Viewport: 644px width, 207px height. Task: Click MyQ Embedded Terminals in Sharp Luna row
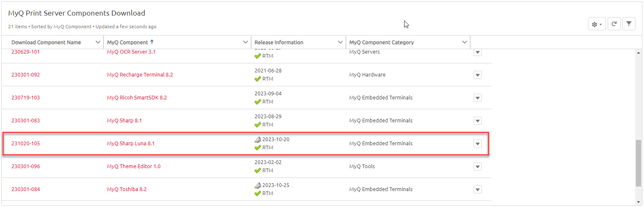[x=381, y=144]
